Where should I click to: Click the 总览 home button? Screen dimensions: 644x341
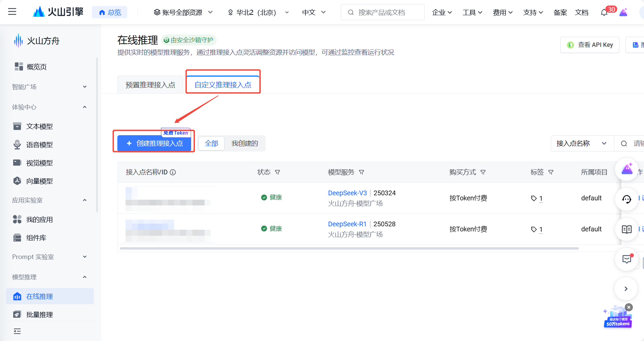click(110, 12)
